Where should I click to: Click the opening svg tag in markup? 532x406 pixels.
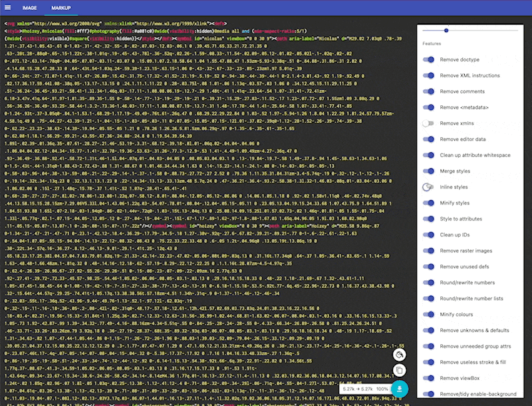(9, 24)
